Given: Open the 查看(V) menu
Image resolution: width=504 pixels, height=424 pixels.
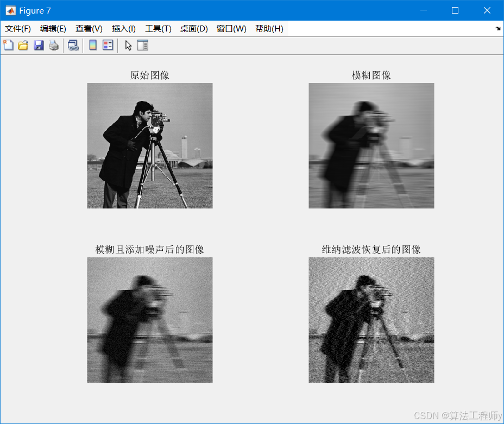Looking at the screenshot, I should click(89, 29).
